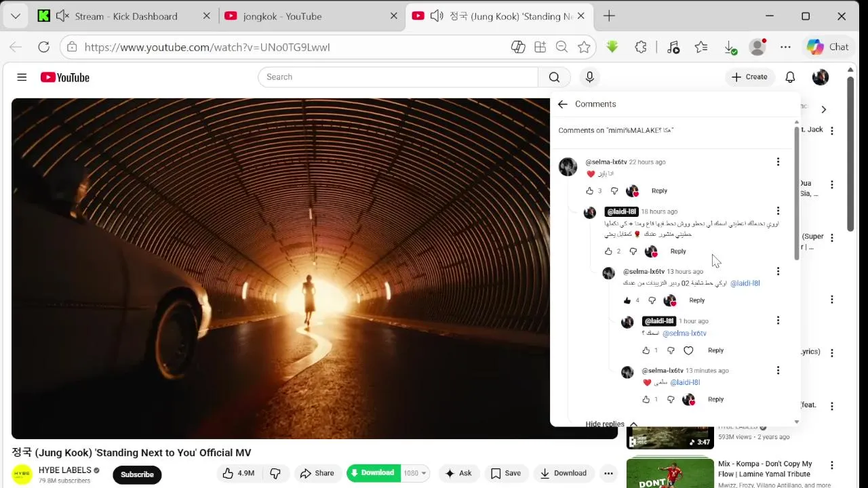Ask about this video
This screenshot has height=488, width=868.
coord(458,473)
